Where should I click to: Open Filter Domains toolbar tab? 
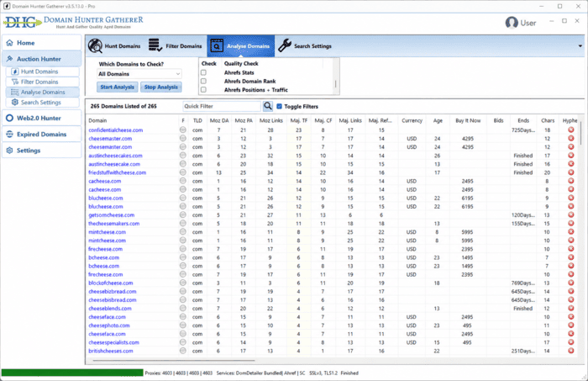coord(175,45)
